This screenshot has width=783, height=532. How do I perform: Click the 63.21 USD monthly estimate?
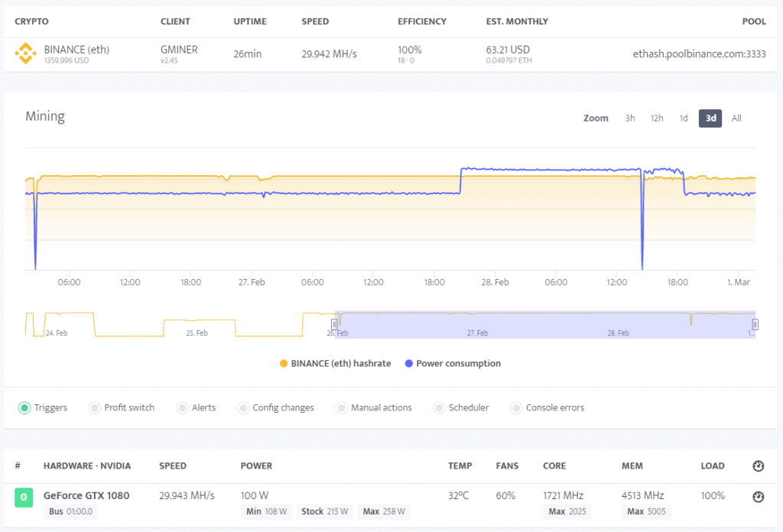[508, 50]
